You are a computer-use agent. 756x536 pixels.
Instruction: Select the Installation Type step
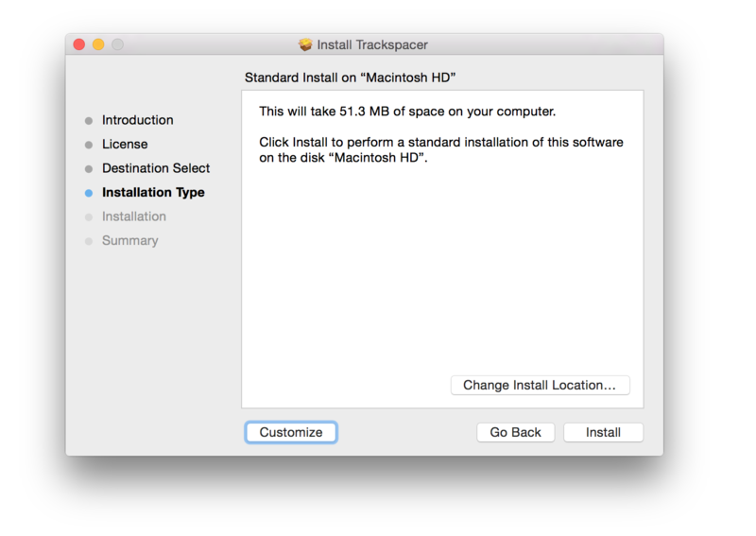(x=153, y=193)
